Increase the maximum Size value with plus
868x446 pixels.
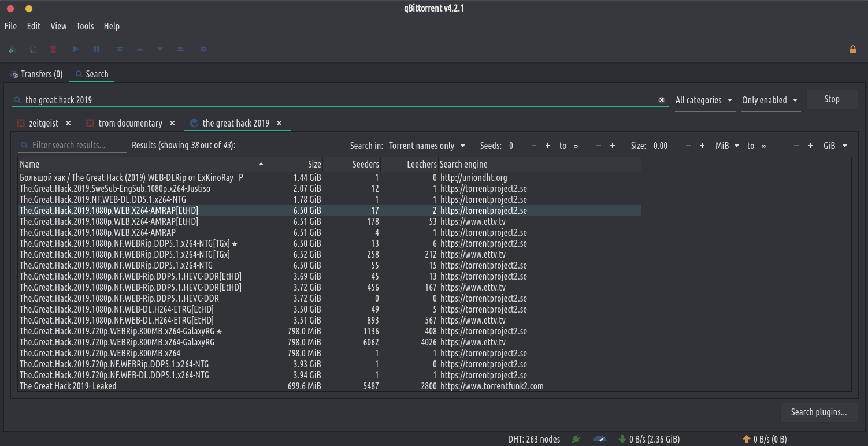coord(811,146)
